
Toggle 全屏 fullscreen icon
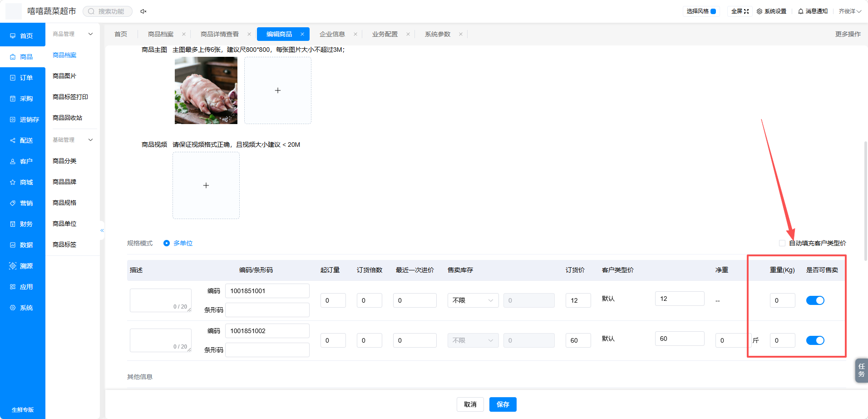coord(746,11)
